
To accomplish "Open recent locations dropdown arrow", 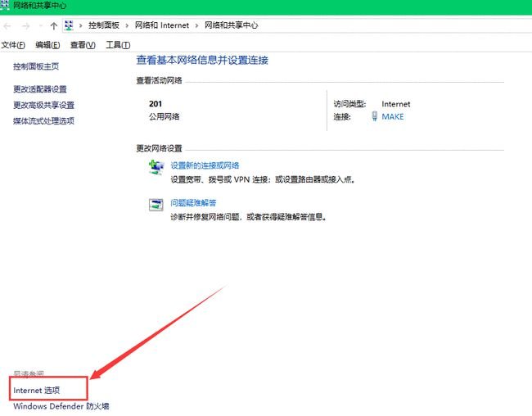I will point(41,26).
